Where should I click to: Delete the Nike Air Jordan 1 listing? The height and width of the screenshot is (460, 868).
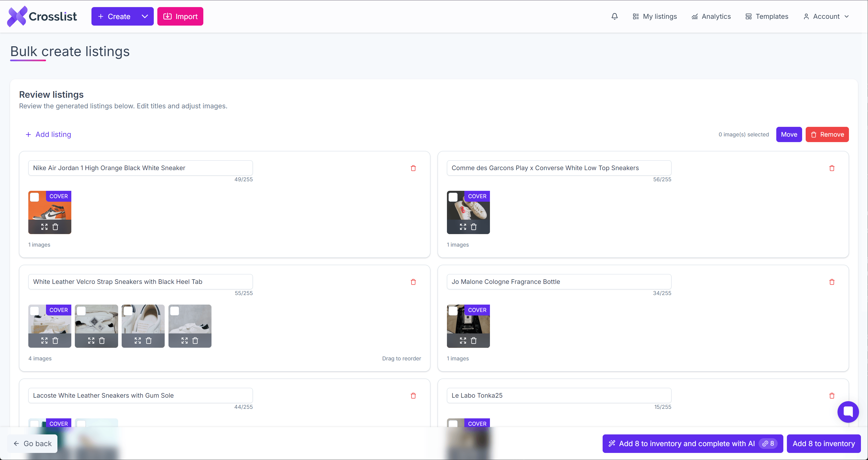click(x=413, y=168)
